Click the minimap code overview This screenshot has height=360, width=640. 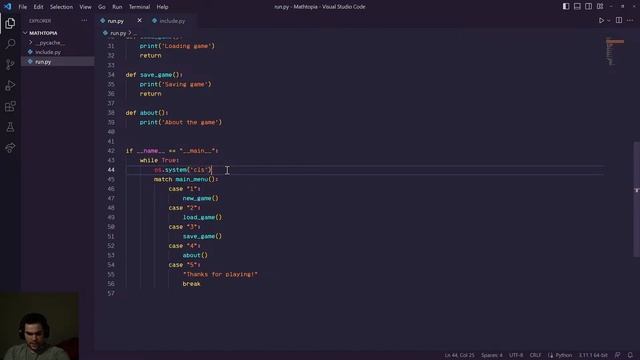coord(615,53)
